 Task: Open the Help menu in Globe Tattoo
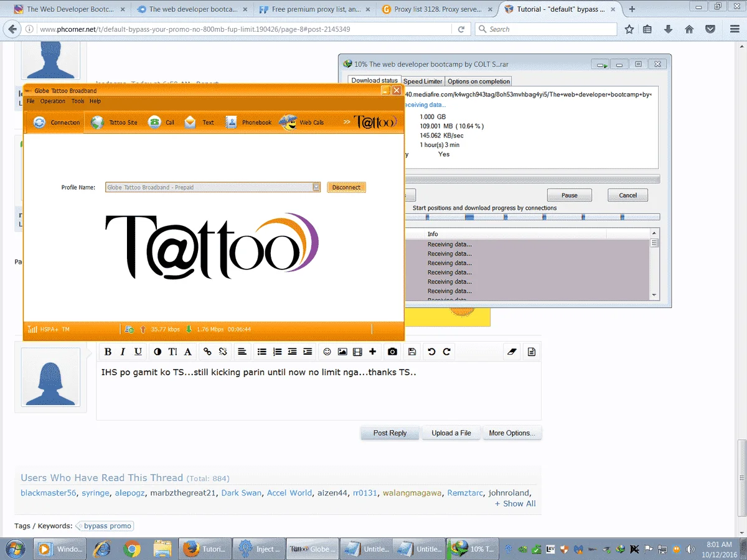(x=95, y=101)
